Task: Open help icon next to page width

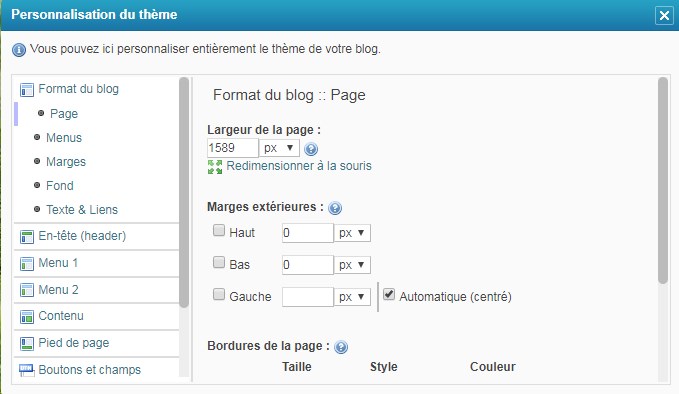Action: click(x=311, y=149)
